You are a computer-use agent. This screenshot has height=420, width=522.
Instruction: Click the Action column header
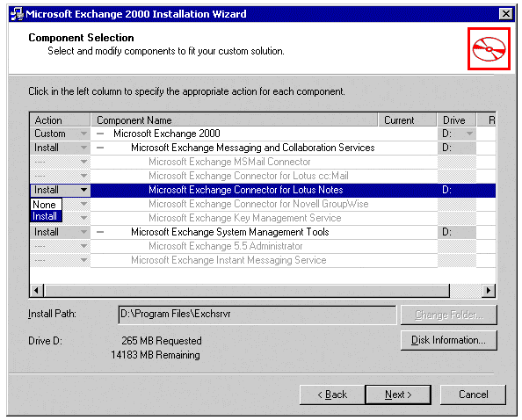(x=60, y=119)
